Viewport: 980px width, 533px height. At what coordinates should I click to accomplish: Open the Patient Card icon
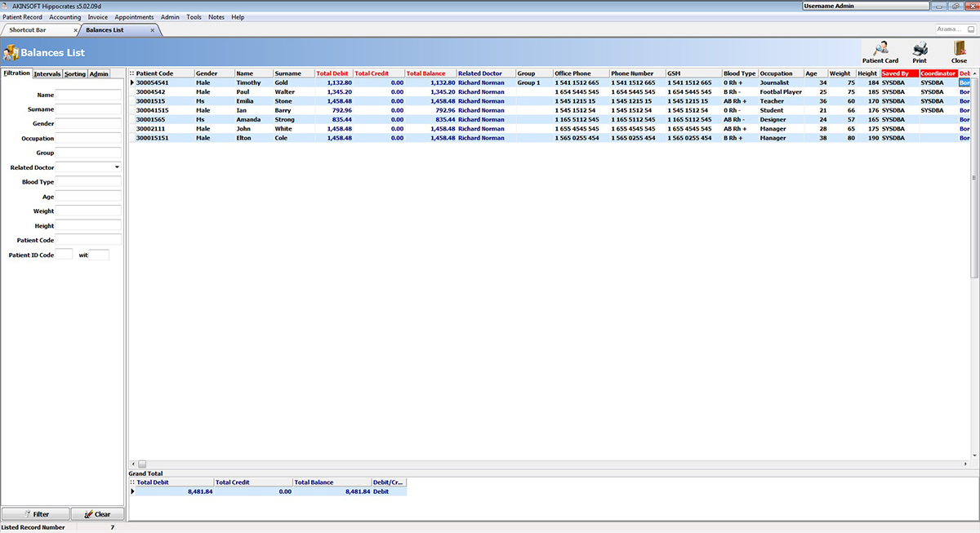tap(880, 48)
